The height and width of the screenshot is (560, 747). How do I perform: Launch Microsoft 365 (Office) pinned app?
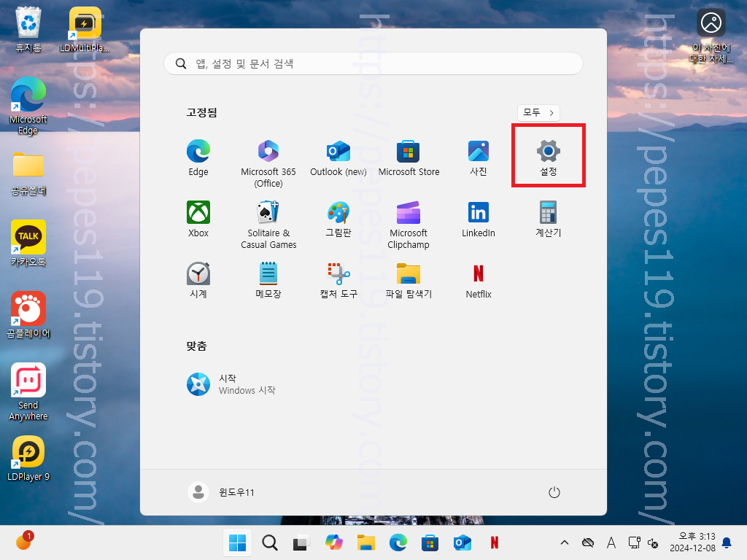pos(268,164)
